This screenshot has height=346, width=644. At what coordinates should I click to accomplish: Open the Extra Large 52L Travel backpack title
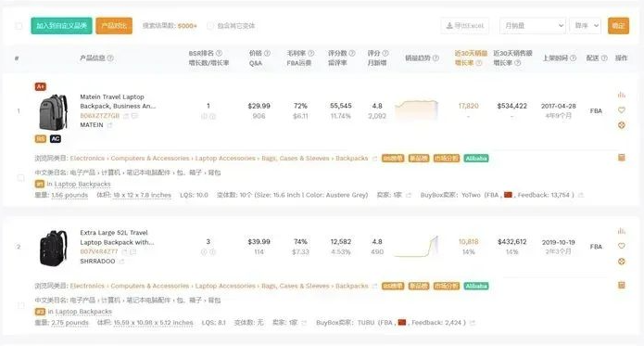(x=117, y=237)
